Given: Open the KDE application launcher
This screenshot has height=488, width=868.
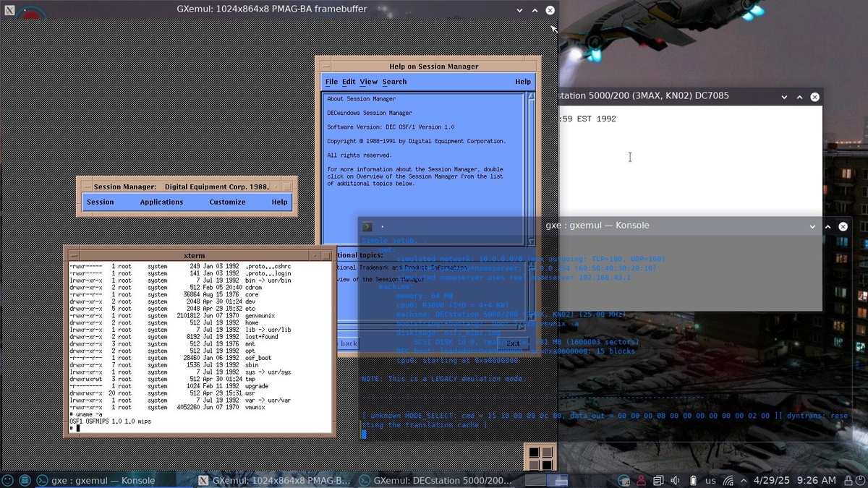Looking at the screenshot, I should 8,480.
